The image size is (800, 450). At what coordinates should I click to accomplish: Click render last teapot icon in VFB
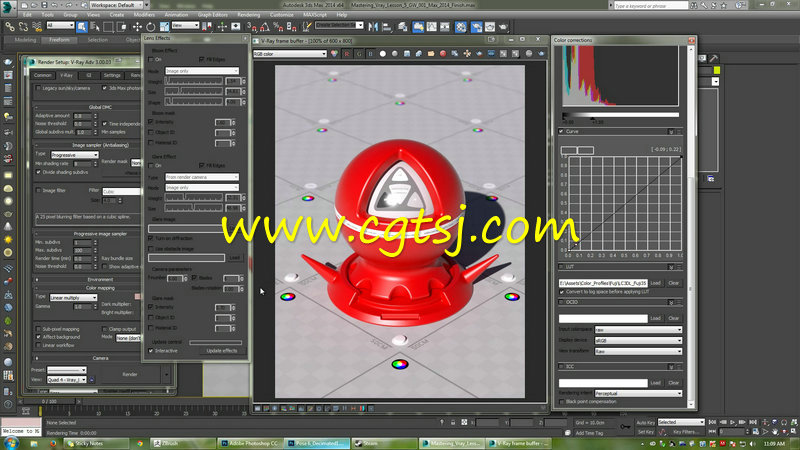pyautogui.click(x=541, y=54)
